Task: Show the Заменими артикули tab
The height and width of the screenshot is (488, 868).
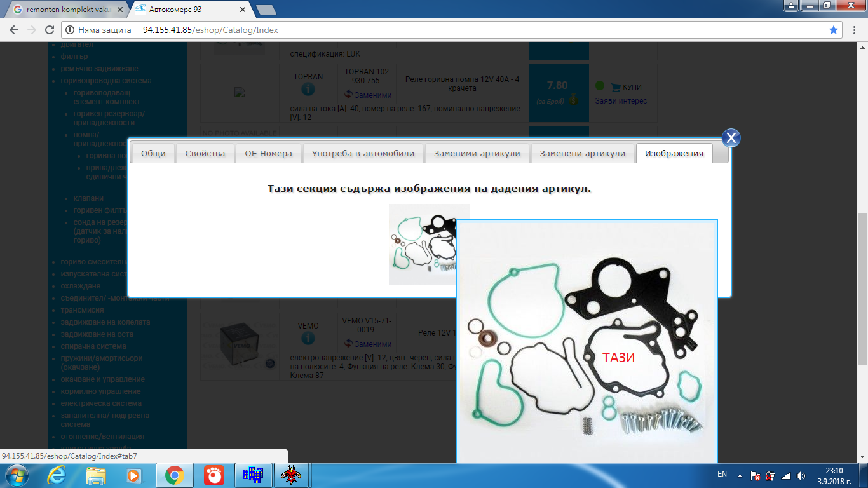Action: (477, 153)
